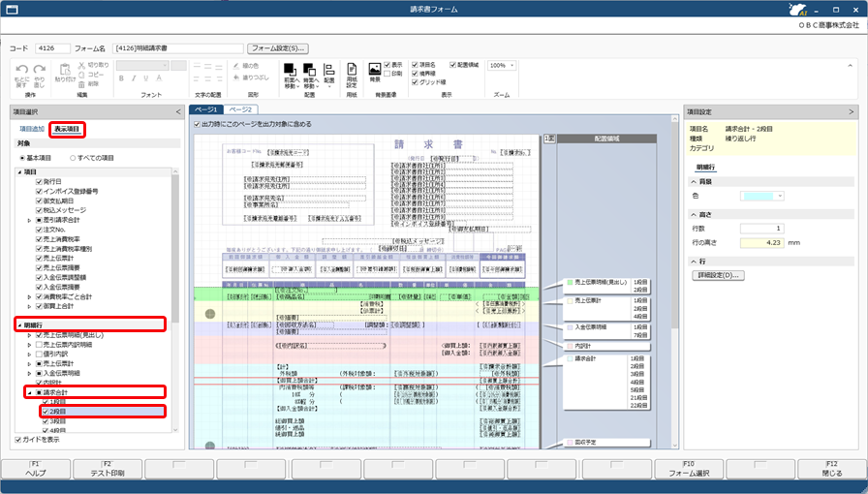Click the background image (背景) icon
The width and height of the screenshot is (868, 494).
pos(375,69)
